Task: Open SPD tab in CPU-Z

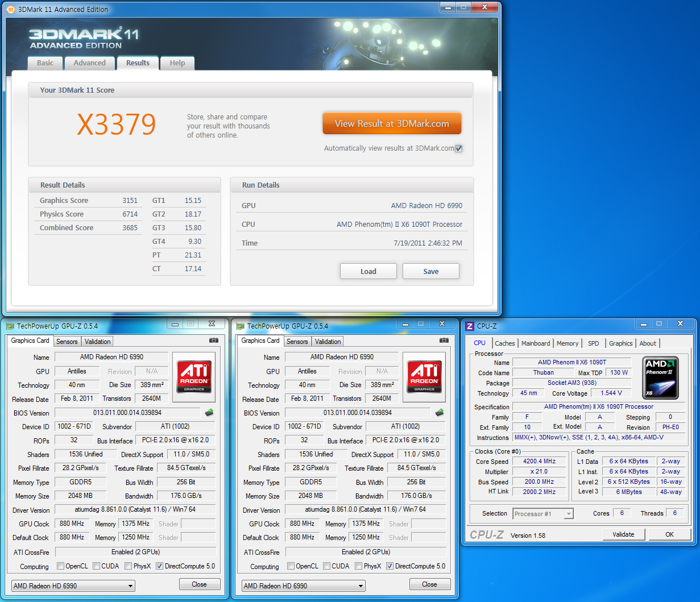Action: pyautogui.click(x=594, y=343)
